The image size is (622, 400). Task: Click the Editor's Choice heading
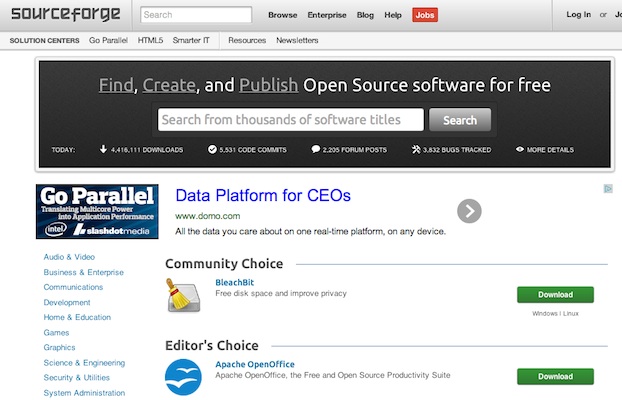click(x=212, y=346)
